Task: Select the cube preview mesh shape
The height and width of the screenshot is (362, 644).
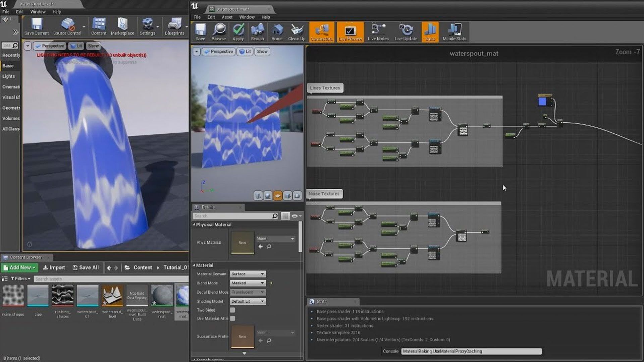Action: click(287, 195)
